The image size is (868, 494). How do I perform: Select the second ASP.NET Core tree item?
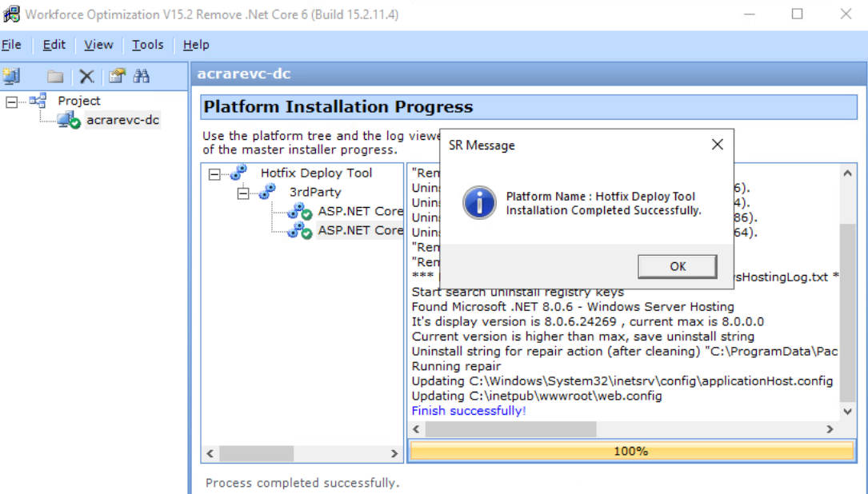360,230
